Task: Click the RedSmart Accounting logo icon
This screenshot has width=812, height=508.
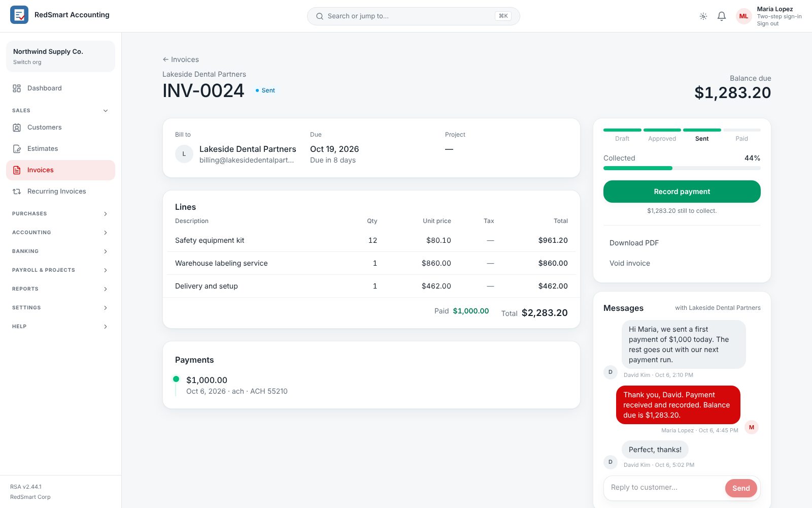Action: [19, 15]
